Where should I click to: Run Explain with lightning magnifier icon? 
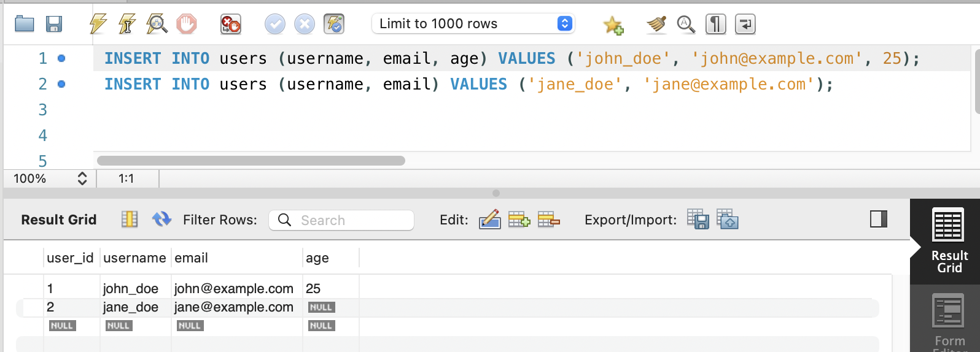coord(157,24)
